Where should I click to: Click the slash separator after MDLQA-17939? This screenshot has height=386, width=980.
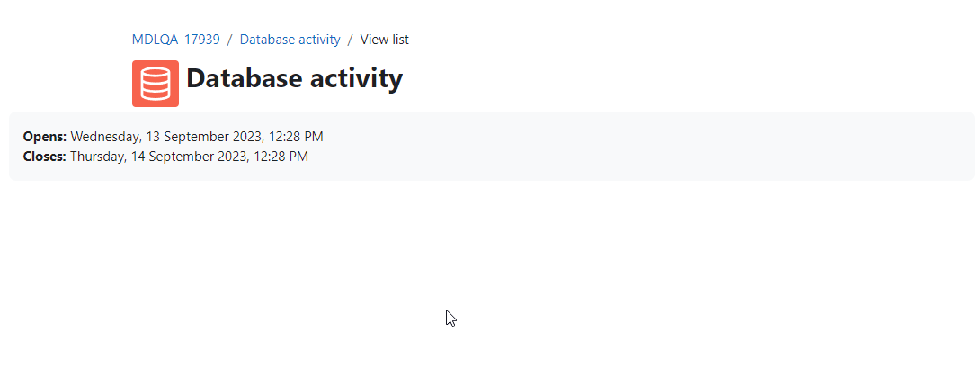point(230,40)
